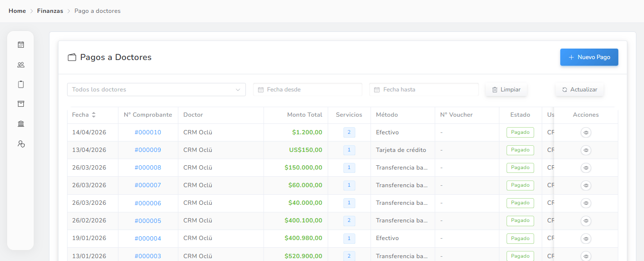Open receipt link #000005

pos(148,221)
